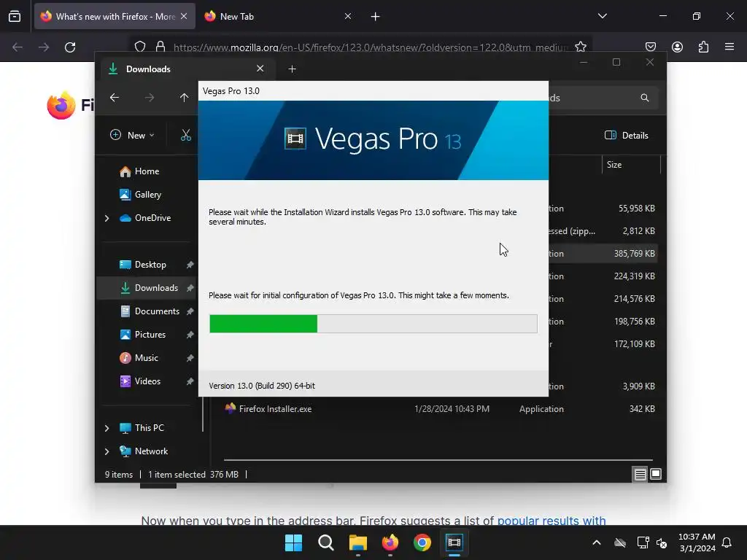
Task: Open the New dropdown in Explorer
Action: pos(132,135)
